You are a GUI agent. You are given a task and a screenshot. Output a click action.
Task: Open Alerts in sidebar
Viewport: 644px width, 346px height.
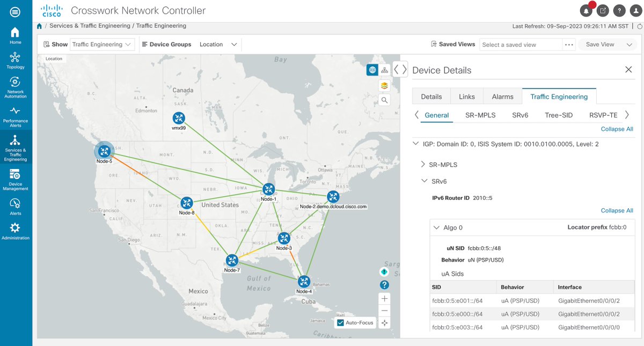point(15,207)
